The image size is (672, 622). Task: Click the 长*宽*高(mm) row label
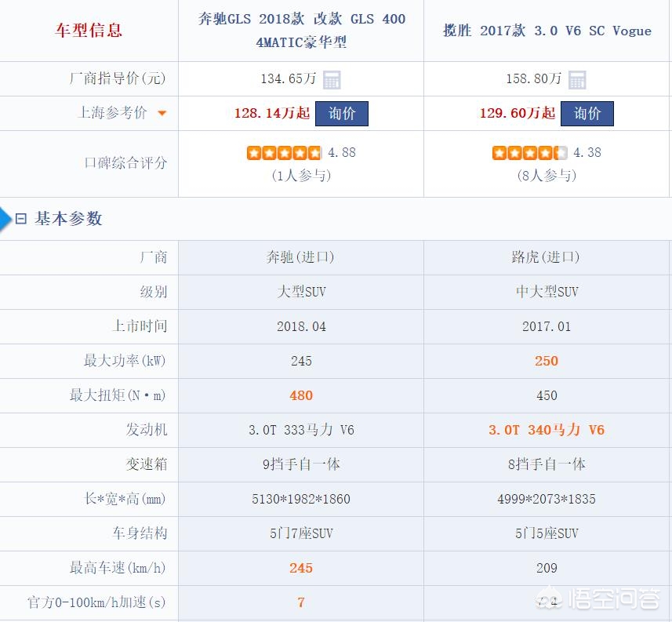[x=125, y=499]
